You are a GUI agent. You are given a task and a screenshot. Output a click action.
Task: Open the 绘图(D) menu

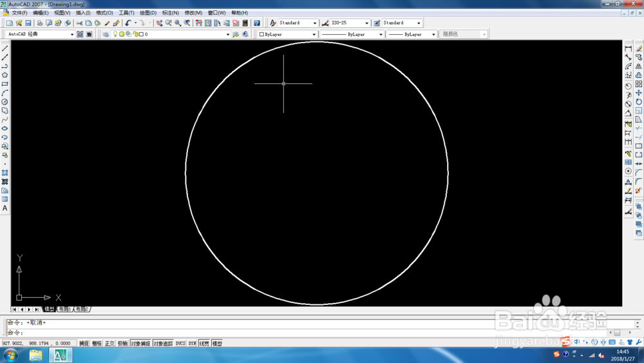148,13
